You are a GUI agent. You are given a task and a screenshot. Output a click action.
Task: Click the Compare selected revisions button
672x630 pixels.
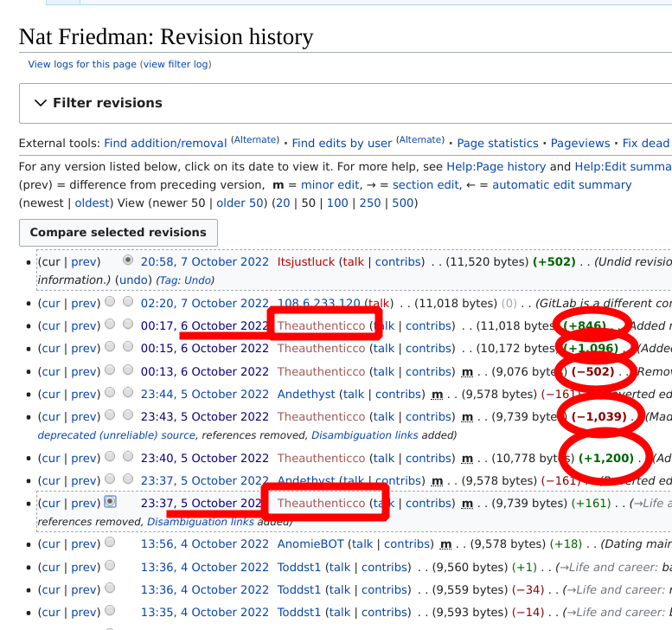click(x=118, y=233)
